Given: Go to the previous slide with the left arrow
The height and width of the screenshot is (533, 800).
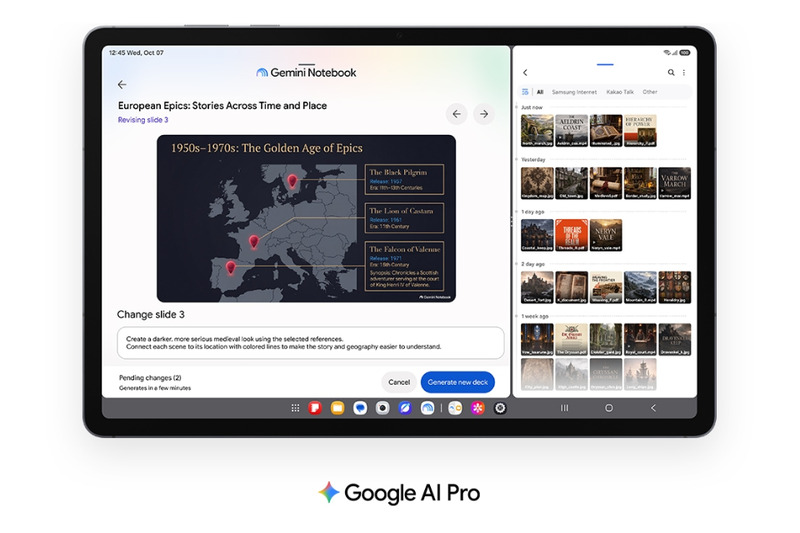Looking at the screenshot, I should coord(457,114).
